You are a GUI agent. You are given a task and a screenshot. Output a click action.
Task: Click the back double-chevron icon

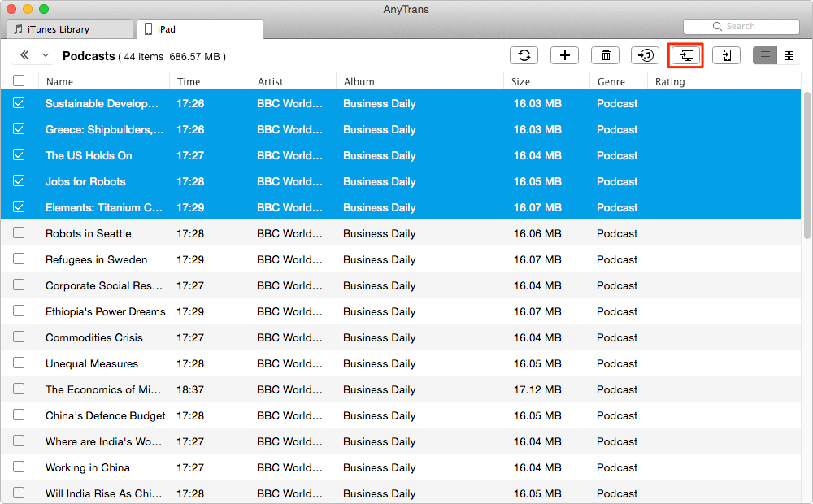pos(24,55)
